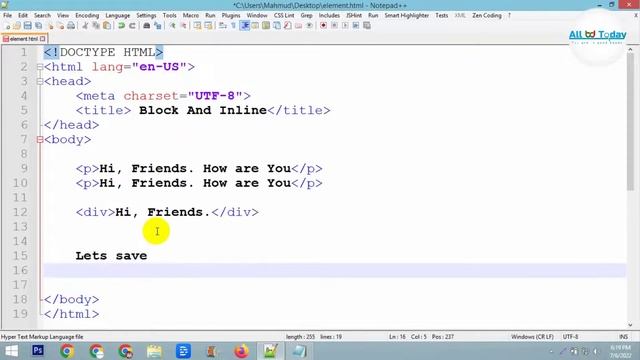Click the macro Playback icon
The image size is (640, 360).
tap(345, 26)
